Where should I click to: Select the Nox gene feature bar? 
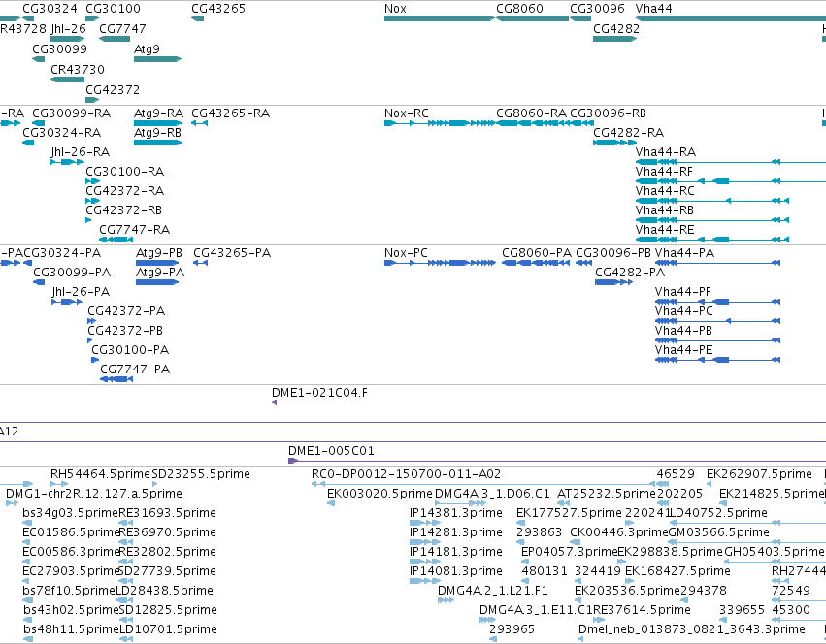(440, 18)
